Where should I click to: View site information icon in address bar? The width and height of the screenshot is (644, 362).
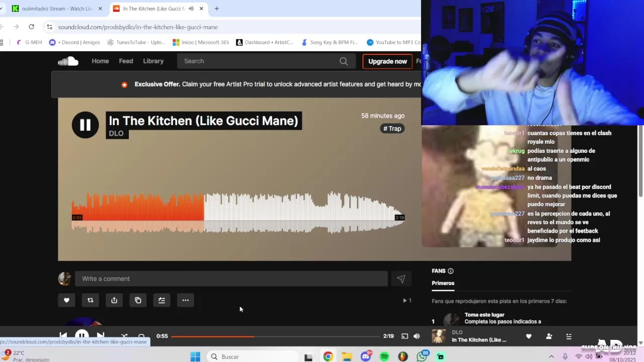(x=49, y=27)
